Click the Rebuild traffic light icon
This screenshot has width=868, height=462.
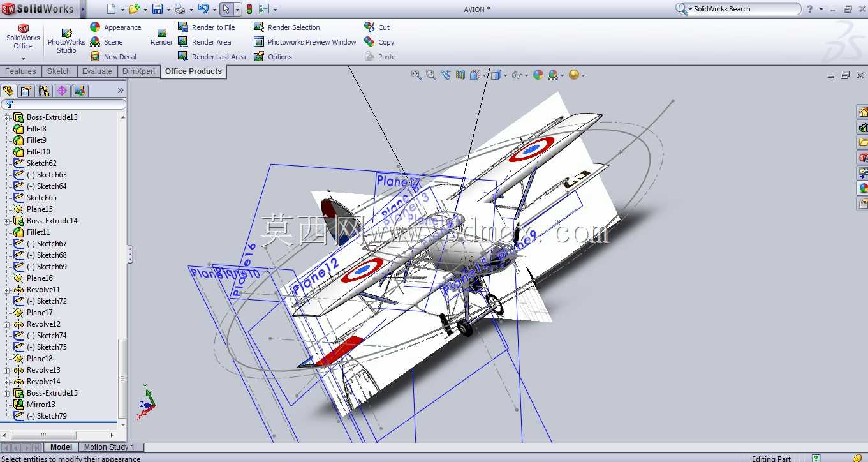249,9
